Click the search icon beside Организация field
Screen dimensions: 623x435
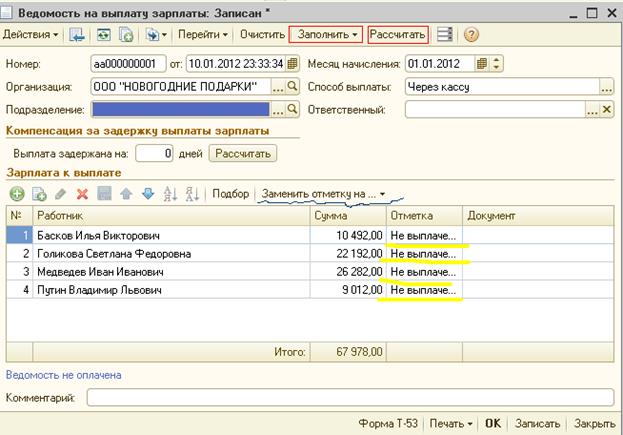tap(293, 87)
